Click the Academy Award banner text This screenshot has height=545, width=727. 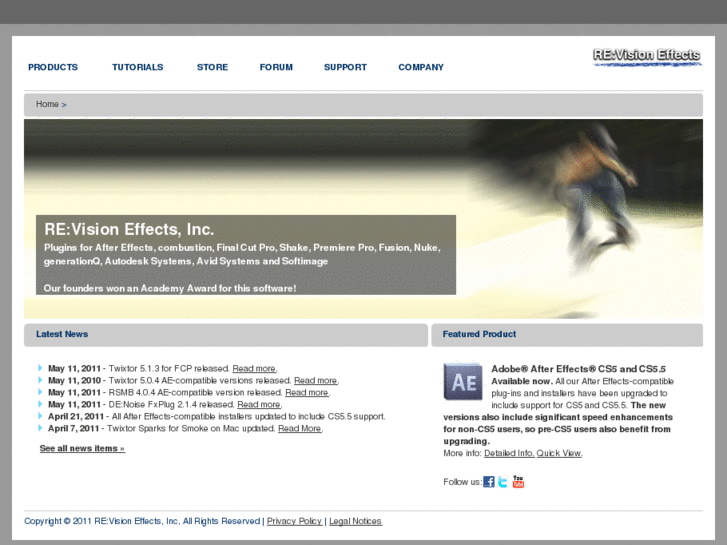point(170,288)
